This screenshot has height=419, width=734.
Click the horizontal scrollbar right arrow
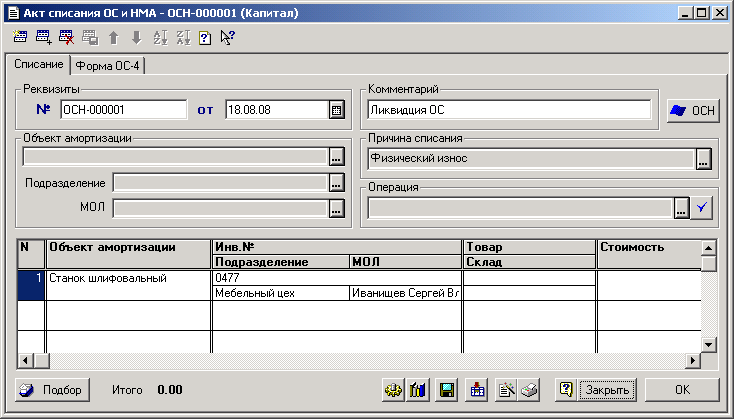pyautogui.click(x=692, y=360)
